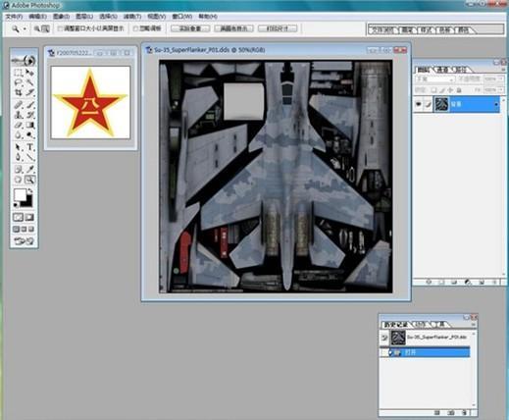The image size is (509, 420).
Task: Select the Hand tool
Action: click(18, 180)
